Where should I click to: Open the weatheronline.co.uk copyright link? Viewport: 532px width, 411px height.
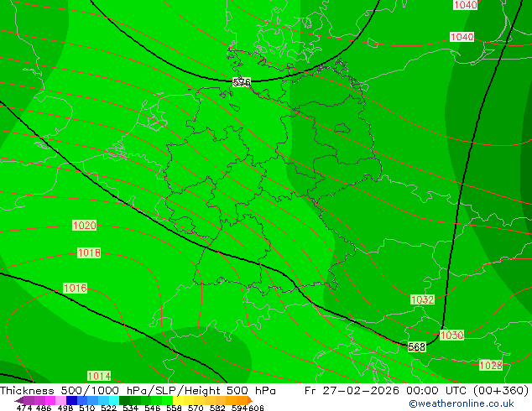point(462,403)
